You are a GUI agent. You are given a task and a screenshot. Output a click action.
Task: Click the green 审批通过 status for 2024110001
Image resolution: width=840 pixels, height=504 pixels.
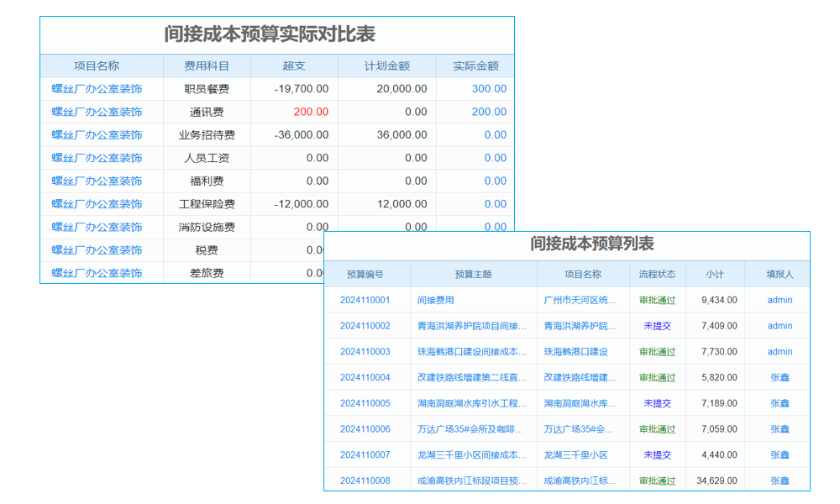[656, 299]
